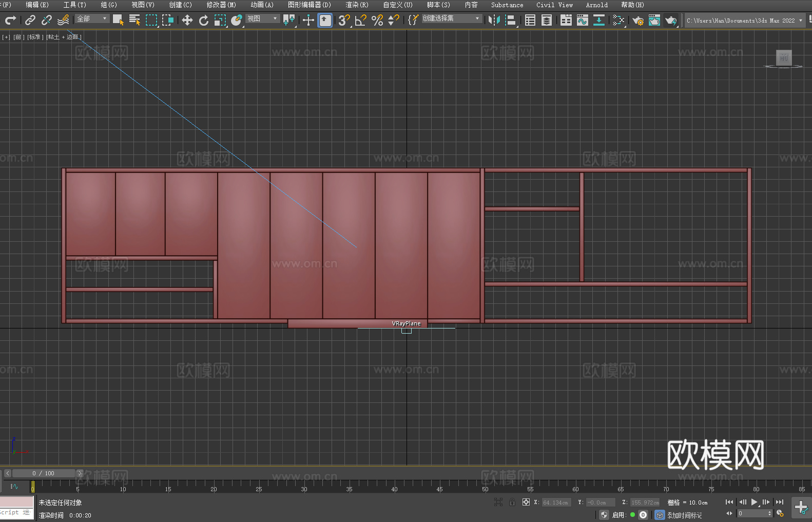Step time slider back with left arrow
Image resolution: width=812 pixels, height=522 pixels.
(x=7, y=473)
